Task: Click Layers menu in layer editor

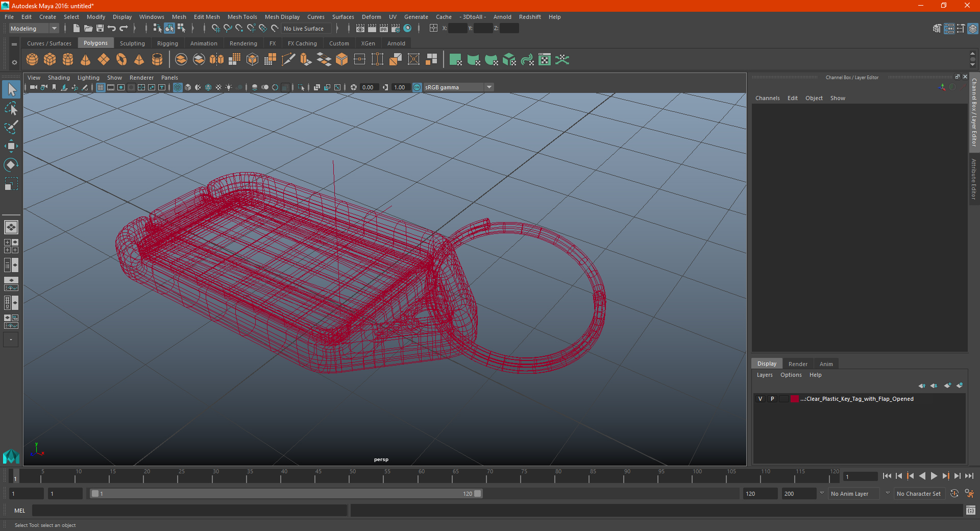Action: tap(765, 375)
